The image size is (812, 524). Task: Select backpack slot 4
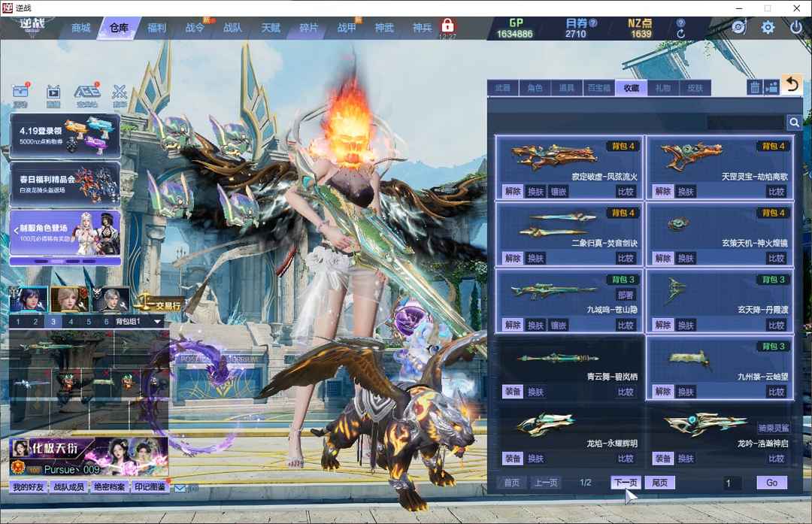tap(71, 322)
